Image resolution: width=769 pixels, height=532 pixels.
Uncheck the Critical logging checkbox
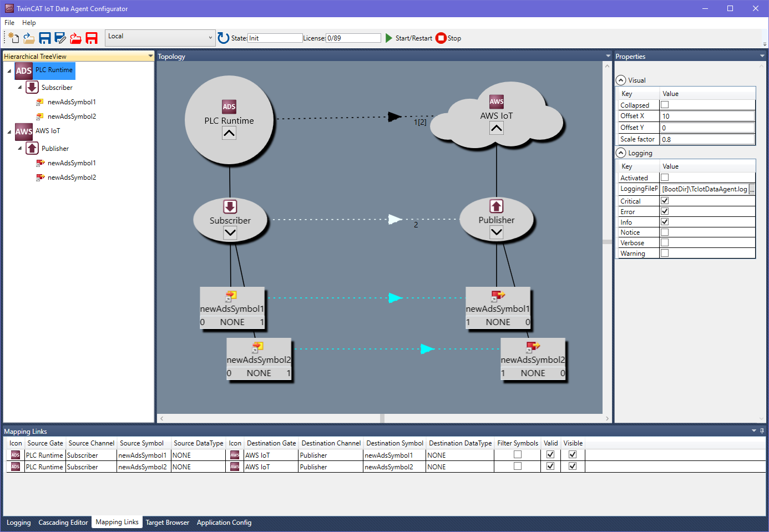(x=665, y=201)
